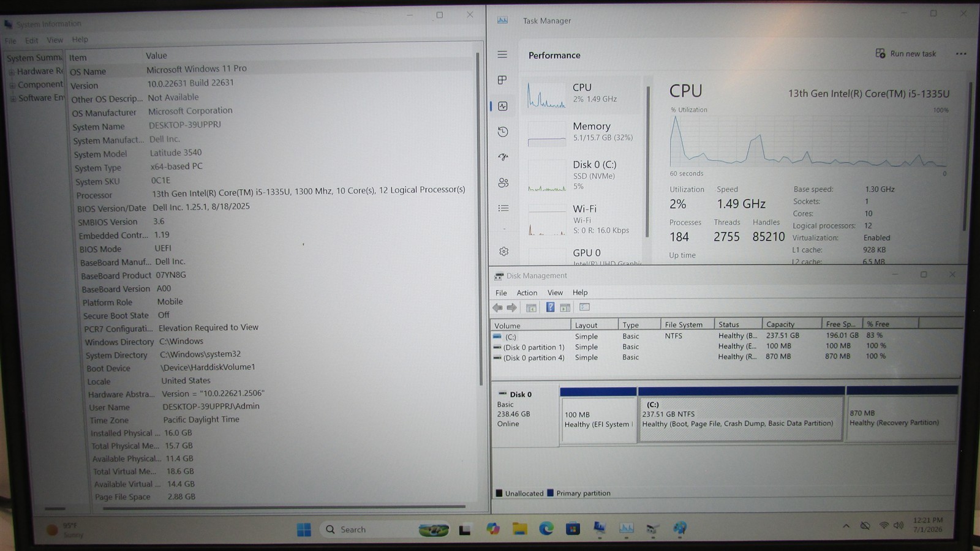Open Task Manager settings gear
The height and width of the screenshot is (551, 980).
(504, 252)
